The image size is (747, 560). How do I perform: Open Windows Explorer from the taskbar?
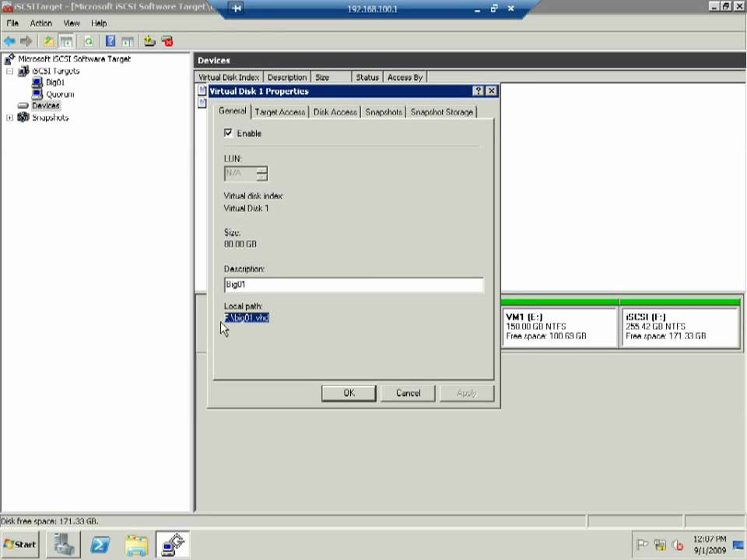(x=137, y=544)
